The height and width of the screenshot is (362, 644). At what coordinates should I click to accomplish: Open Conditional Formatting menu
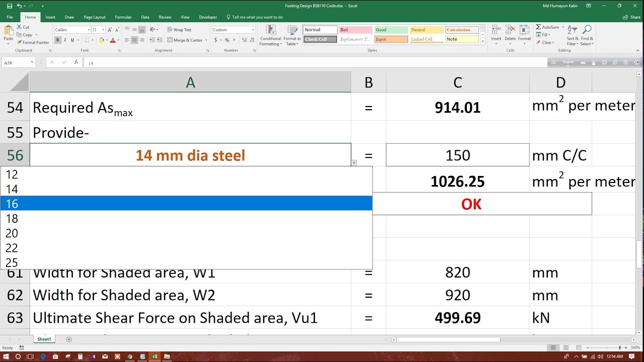(x=271, y=35)
